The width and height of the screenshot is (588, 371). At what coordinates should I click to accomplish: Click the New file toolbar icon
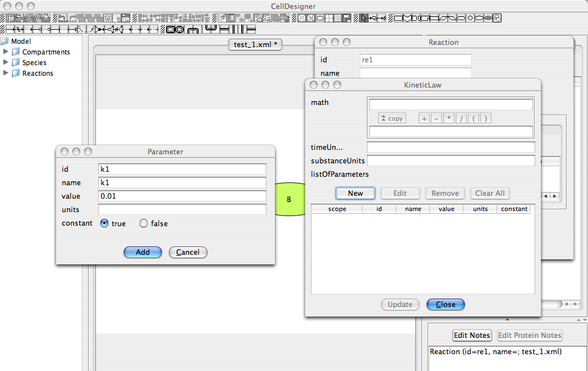[10, 18]
